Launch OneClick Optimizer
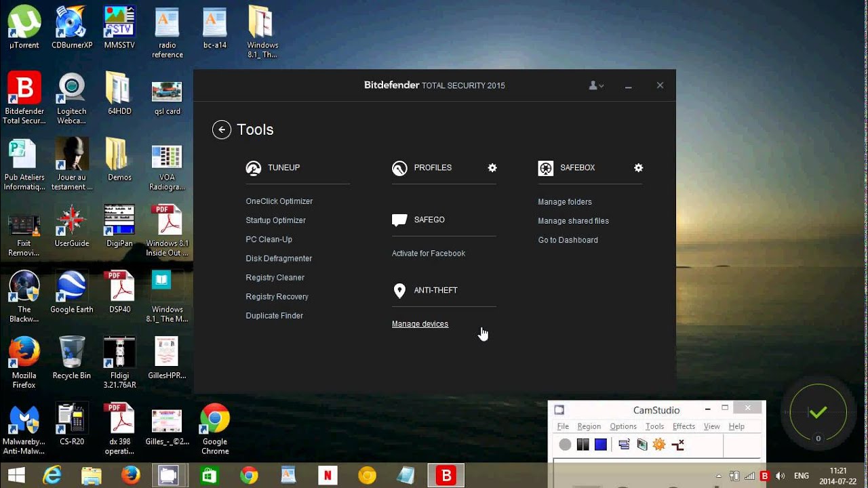 (279, 201)
